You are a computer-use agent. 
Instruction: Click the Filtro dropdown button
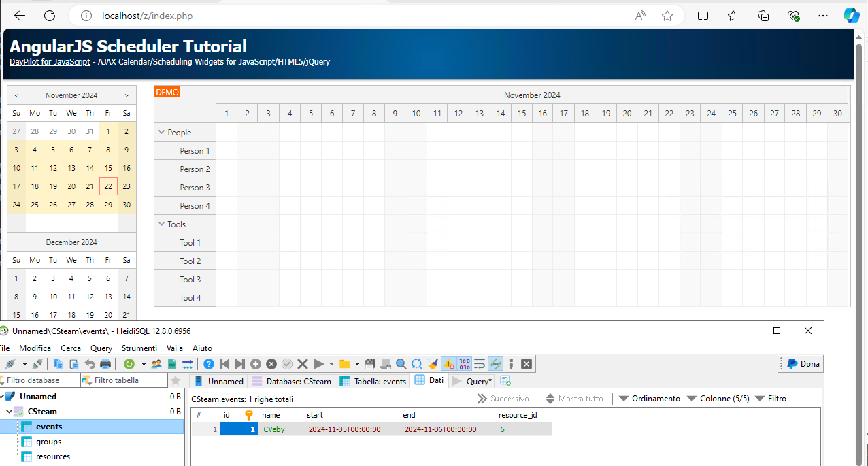pyautogui.click(x=771, y=399)
